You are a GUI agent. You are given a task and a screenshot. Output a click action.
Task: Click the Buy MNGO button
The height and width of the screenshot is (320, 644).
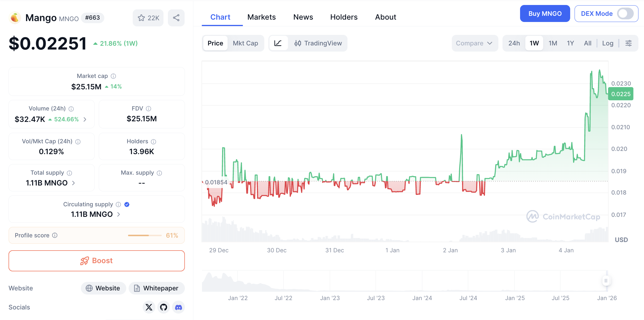(x=545, y=13)
